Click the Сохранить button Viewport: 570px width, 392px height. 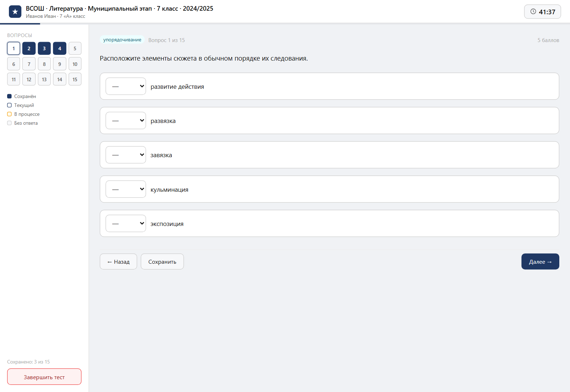pyautogui.click(x=162, y=262)
